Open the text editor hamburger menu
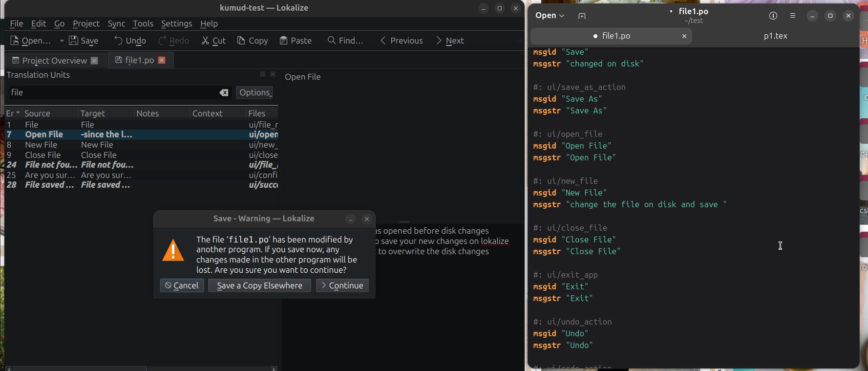This screenshot has height=371, width=868. (792, 16)
